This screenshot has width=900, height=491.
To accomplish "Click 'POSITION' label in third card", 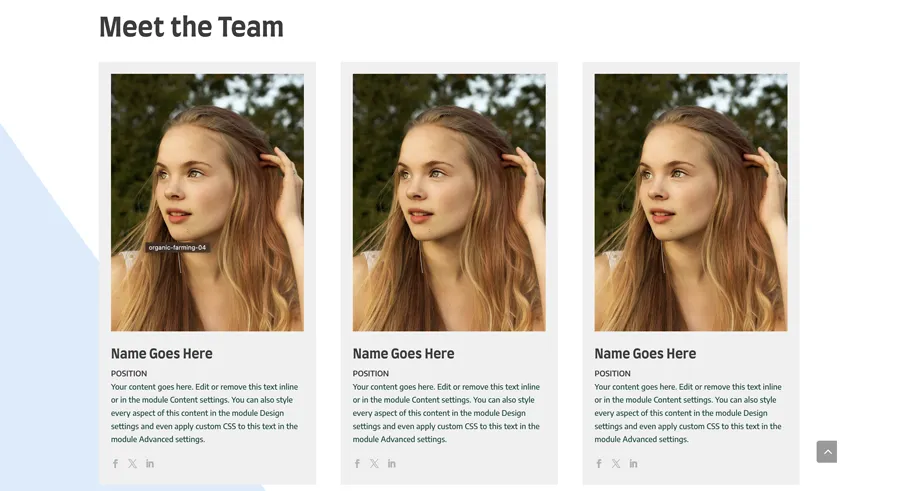I will tap(612, 373).
